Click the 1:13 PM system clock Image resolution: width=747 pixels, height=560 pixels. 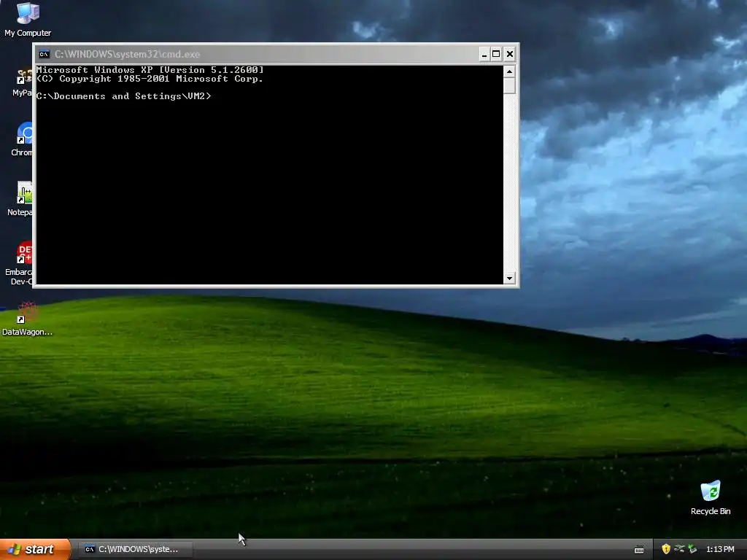pos(720,549)
